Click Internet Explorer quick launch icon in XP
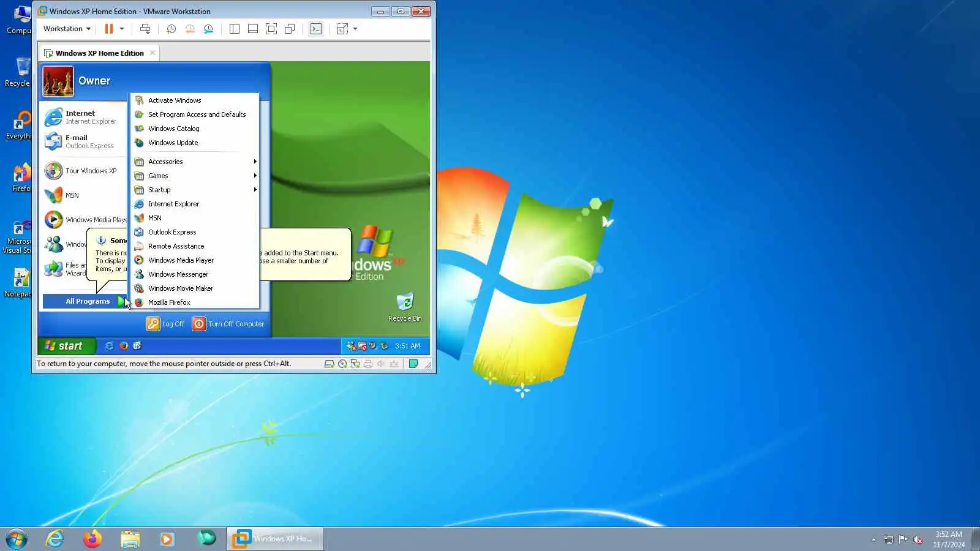Viewport: 980px width, 551px height. click(x=110, y=346)
